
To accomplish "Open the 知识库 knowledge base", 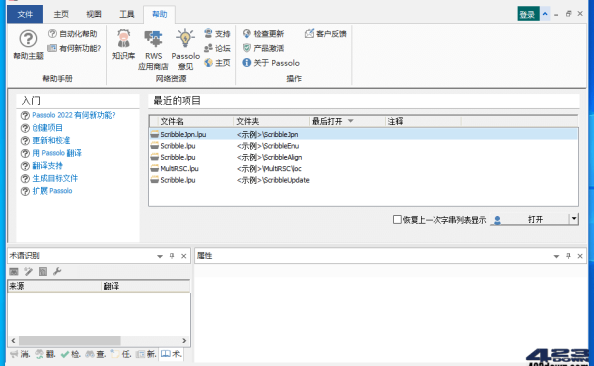I will (x=123, y=44).
